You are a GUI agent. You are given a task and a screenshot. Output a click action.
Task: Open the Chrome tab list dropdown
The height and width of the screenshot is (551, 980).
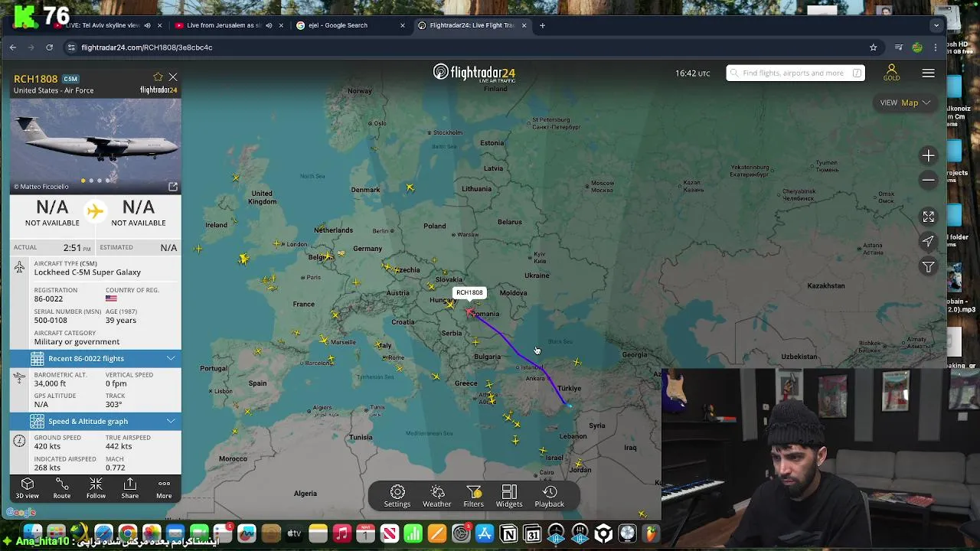point(936,25)
